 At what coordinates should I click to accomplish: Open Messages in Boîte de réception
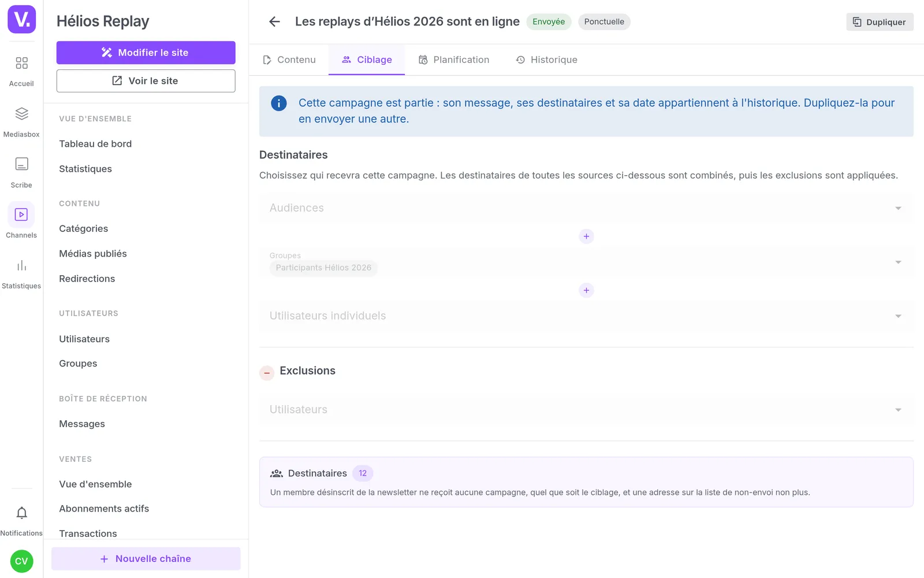[82, 424]
